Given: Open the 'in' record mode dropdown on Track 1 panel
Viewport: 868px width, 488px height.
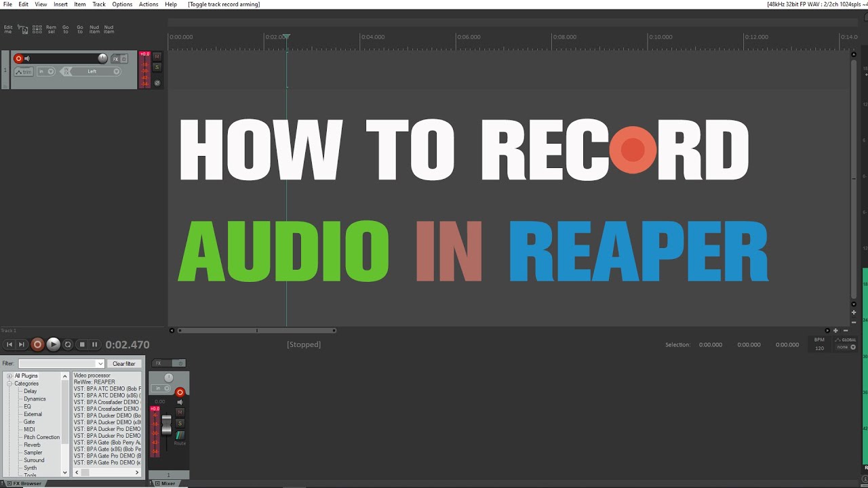Looking at the screenshot, I should [x=46, y=71].
